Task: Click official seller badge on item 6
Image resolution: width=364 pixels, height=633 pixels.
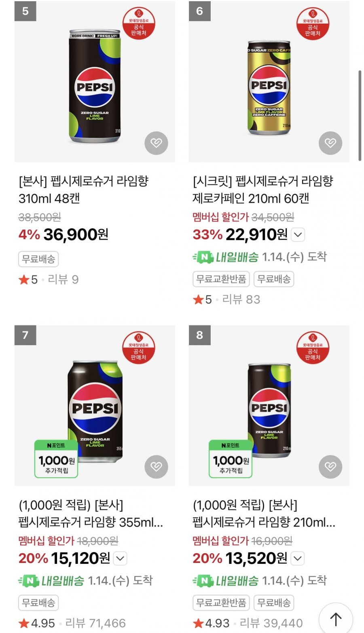Action: (x=313, y=24)
